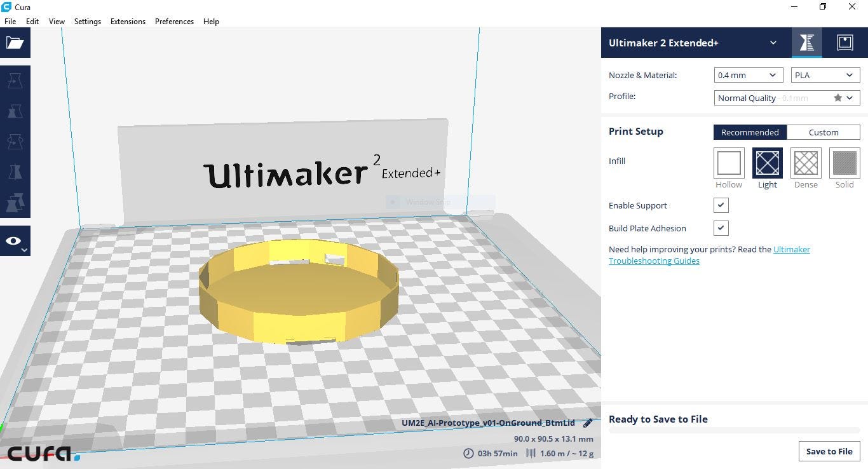Choose Light infill option
868x469 pixels.
click(x=768, y=163)
